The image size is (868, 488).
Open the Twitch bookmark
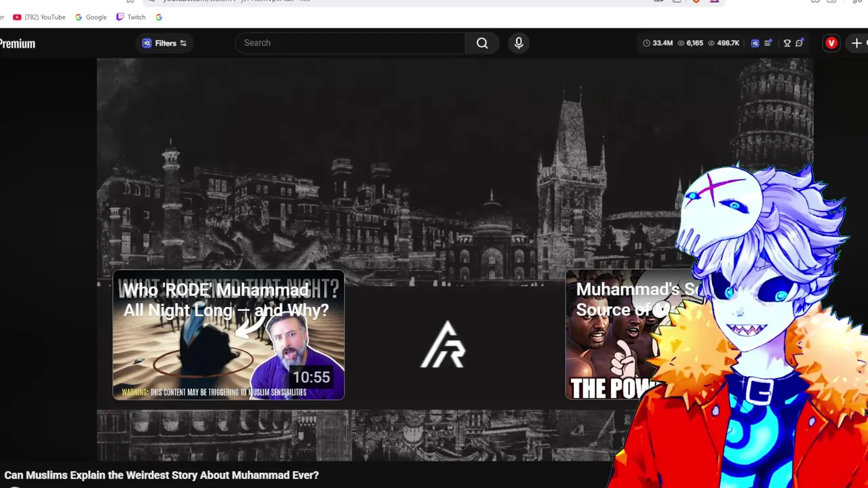pyautogui.click(x=131, y=17)
